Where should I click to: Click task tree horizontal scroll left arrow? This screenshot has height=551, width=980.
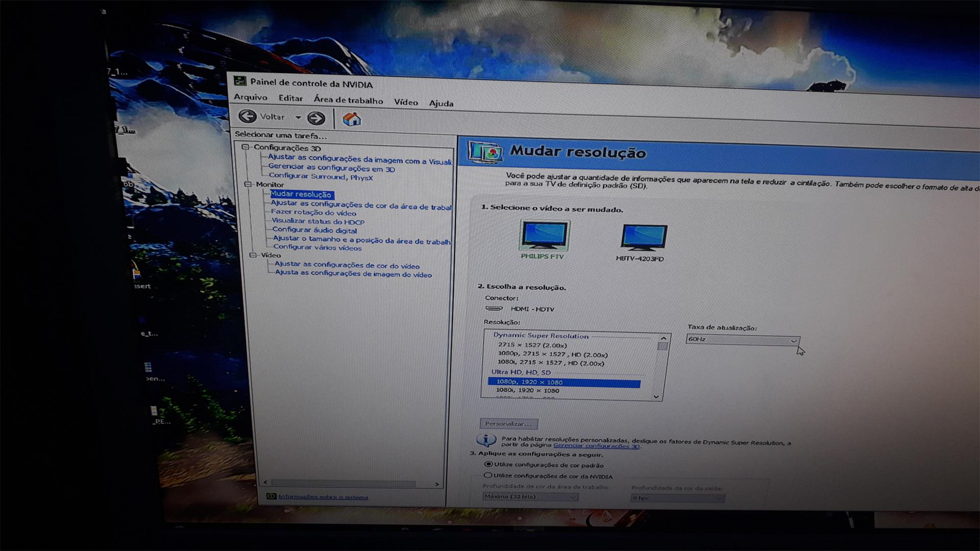265,482
